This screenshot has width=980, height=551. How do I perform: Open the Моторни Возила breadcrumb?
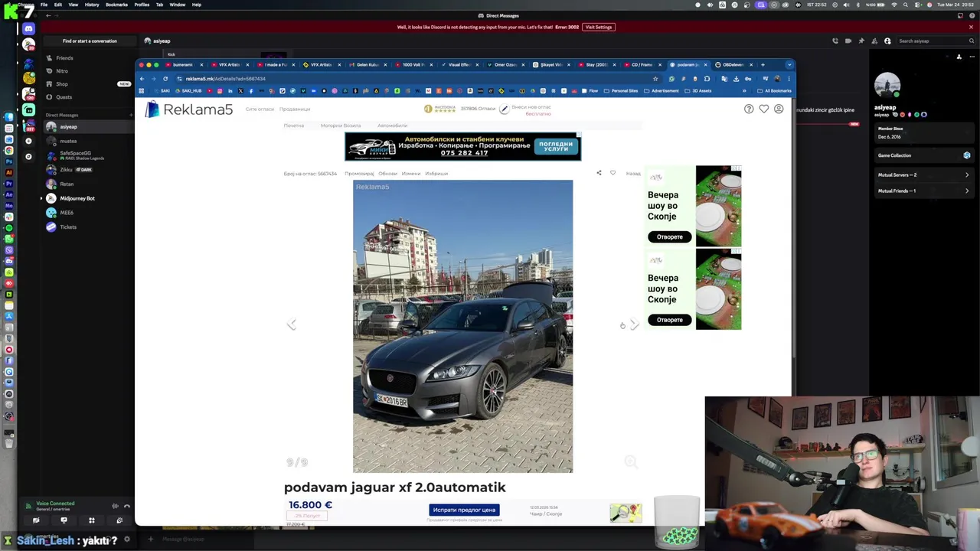[x=341, y=126]
